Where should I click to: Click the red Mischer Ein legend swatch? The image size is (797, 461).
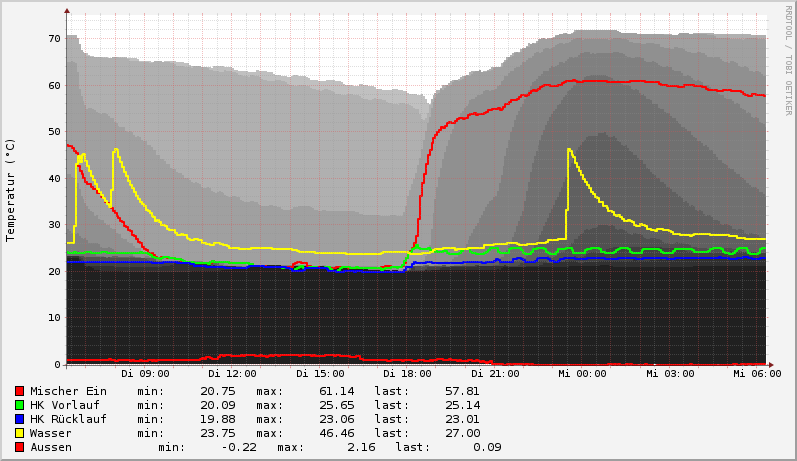(19, 391)
